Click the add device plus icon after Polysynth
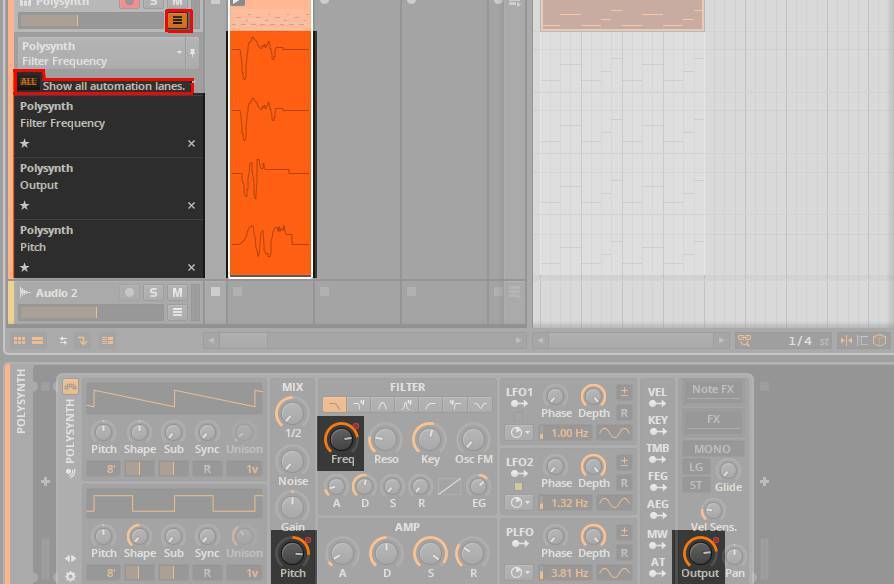The image size is (894, 584). (x=768, y=481)
